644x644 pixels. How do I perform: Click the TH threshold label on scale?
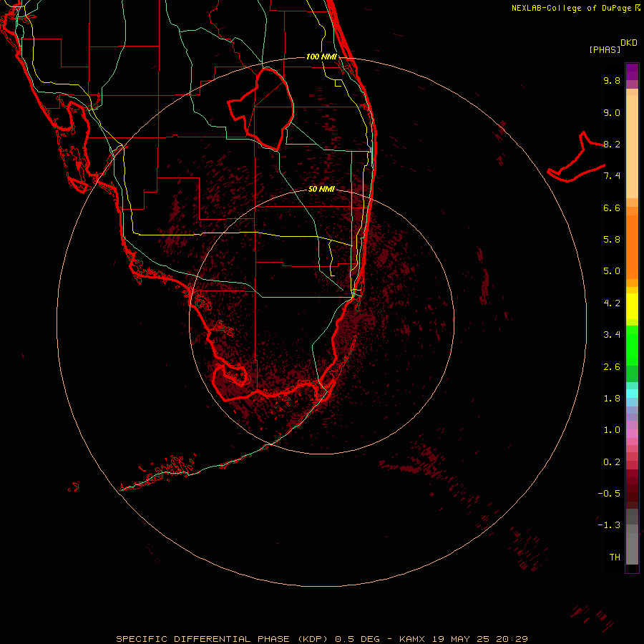pos(615,557)
